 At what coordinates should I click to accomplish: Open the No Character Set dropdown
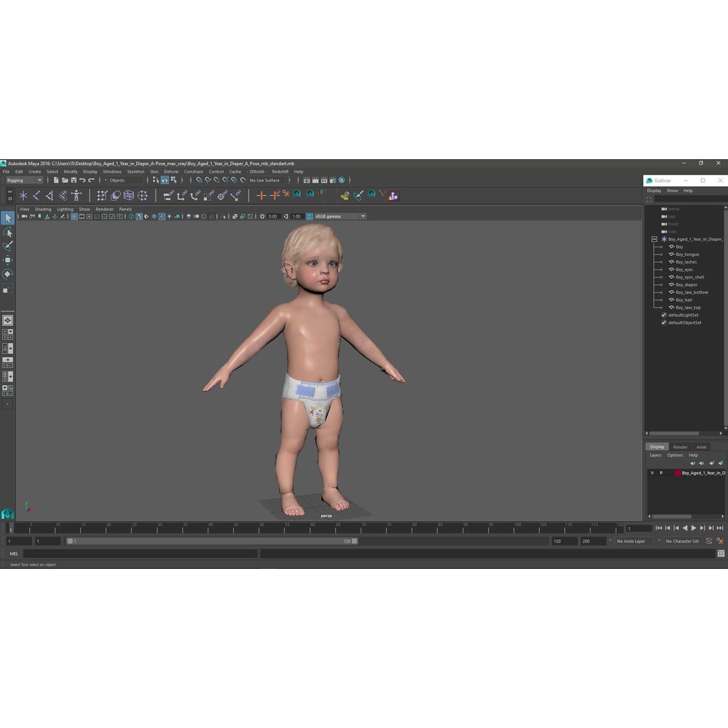pos(681,541)
